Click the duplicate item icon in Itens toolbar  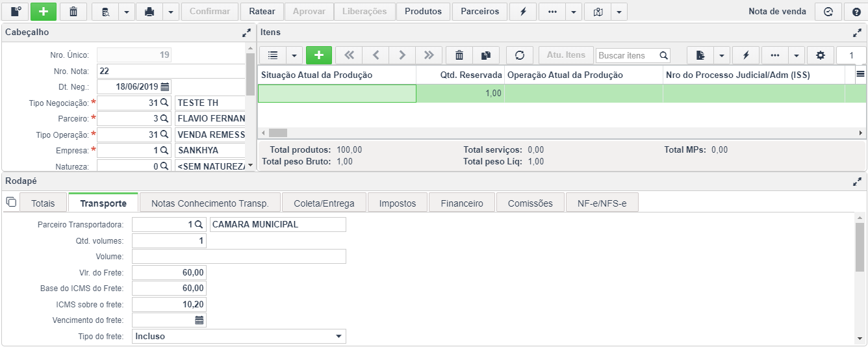(485, 55)
